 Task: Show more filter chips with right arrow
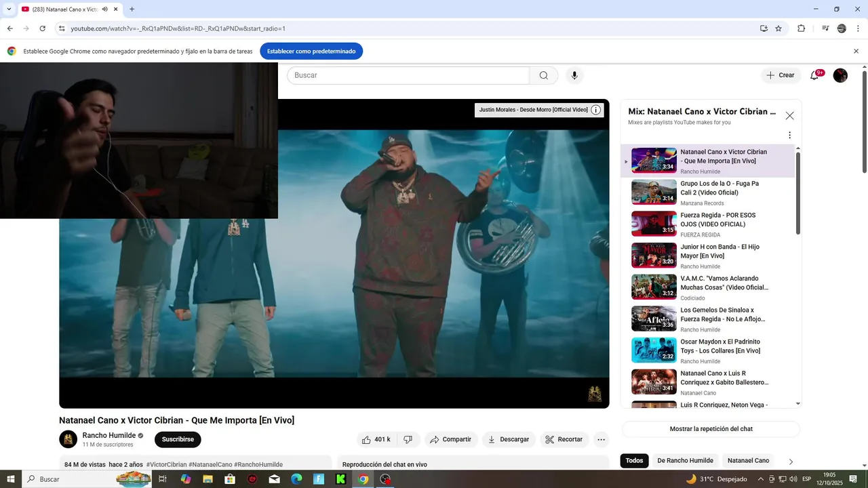(x=791, y=462)
